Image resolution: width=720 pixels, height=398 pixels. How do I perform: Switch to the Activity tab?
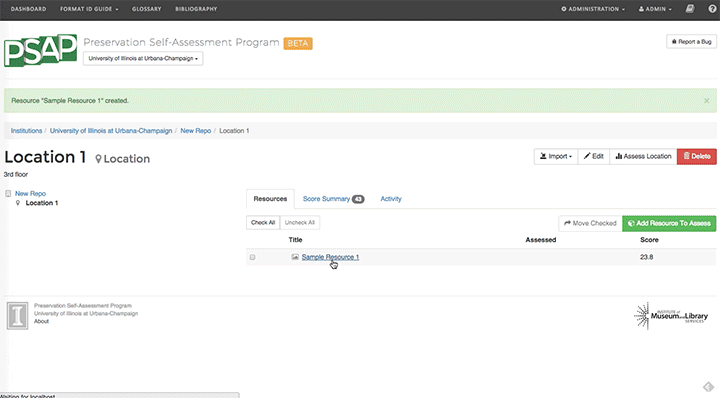[391, 199]
